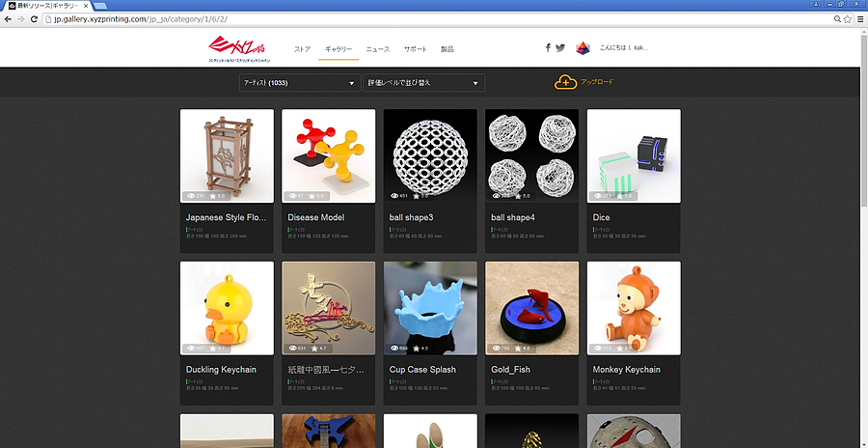Open 紙雕中國風---七夕 title link
This screenshot has height=448, width=868.
[326, 369]
